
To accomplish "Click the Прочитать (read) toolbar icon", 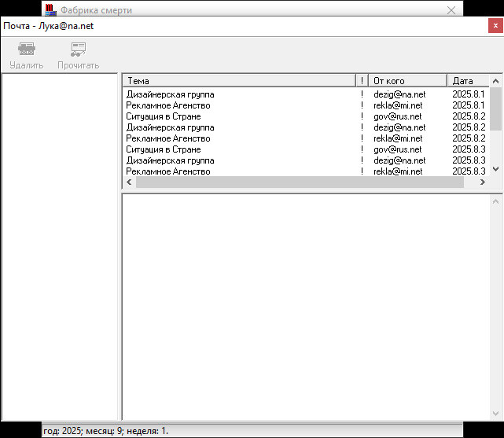I will coord(78,50).
